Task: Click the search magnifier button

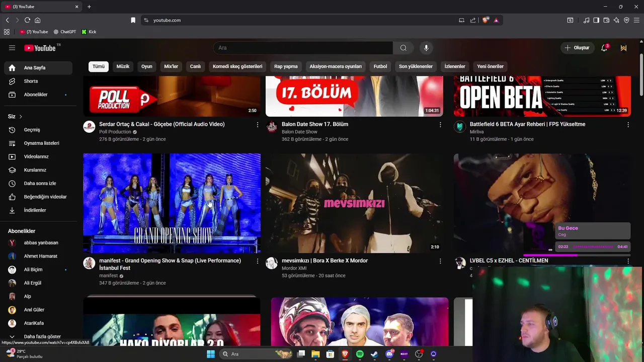Action: (x=404, y=48)
